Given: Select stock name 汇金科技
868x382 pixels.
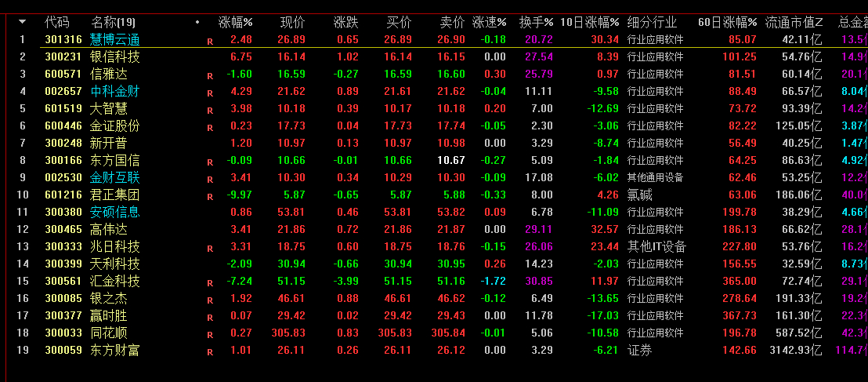Looking at the screenshot, I should click(x=114, y=281).
